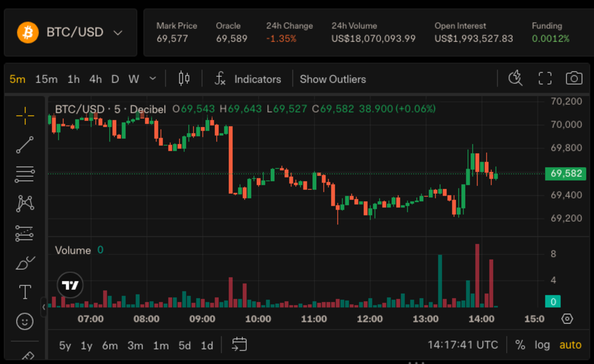This screenshot has height=364, width=594.
Task: Select the 1d date range
Action: tap(206, 345)
